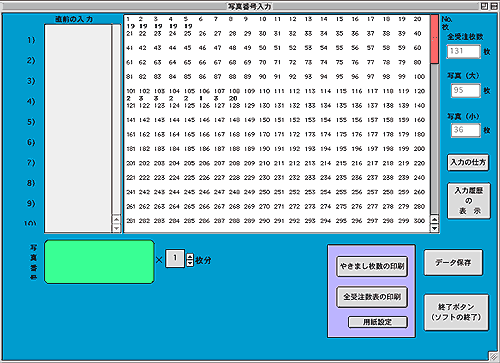This screenshot has height=363, width=500.
Task: Select photo number 225 in grid
Action: click(189, 178)
